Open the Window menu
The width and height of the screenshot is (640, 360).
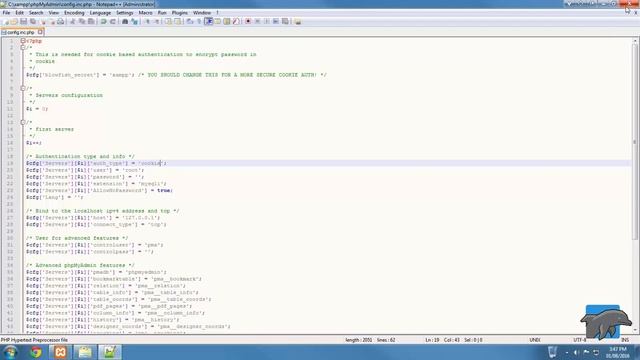[x=202, y=13]
